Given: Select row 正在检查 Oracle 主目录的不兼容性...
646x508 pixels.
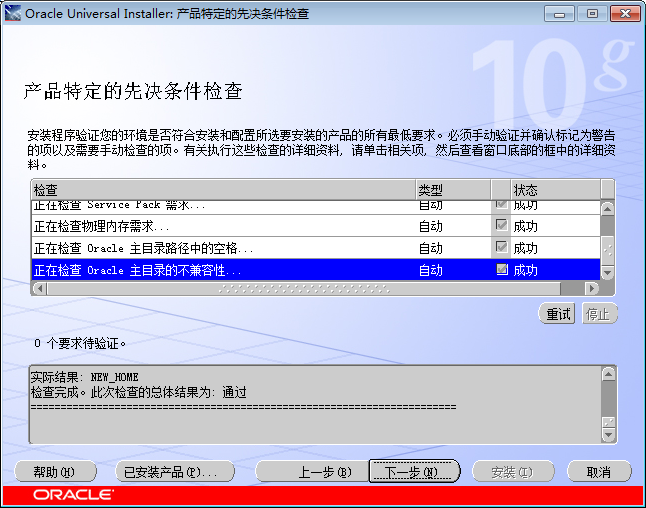Looking at the screenshot, I should 316,270.
